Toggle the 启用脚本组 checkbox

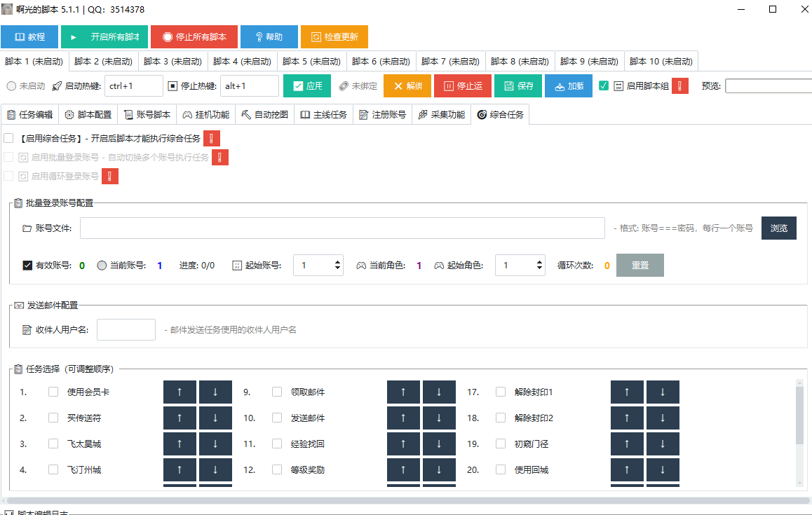tap(604, 86)
